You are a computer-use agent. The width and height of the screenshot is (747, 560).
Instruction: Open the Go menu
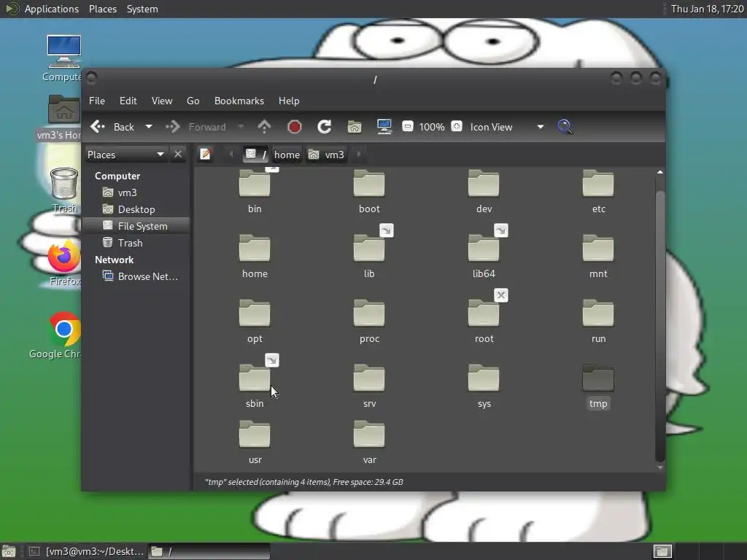tap(193, 101)
